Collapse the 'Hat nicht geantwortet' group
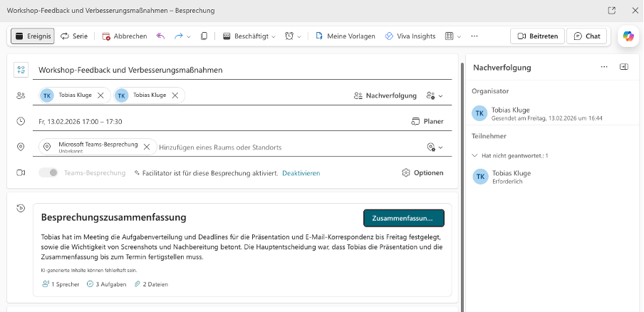 (476, 155)
